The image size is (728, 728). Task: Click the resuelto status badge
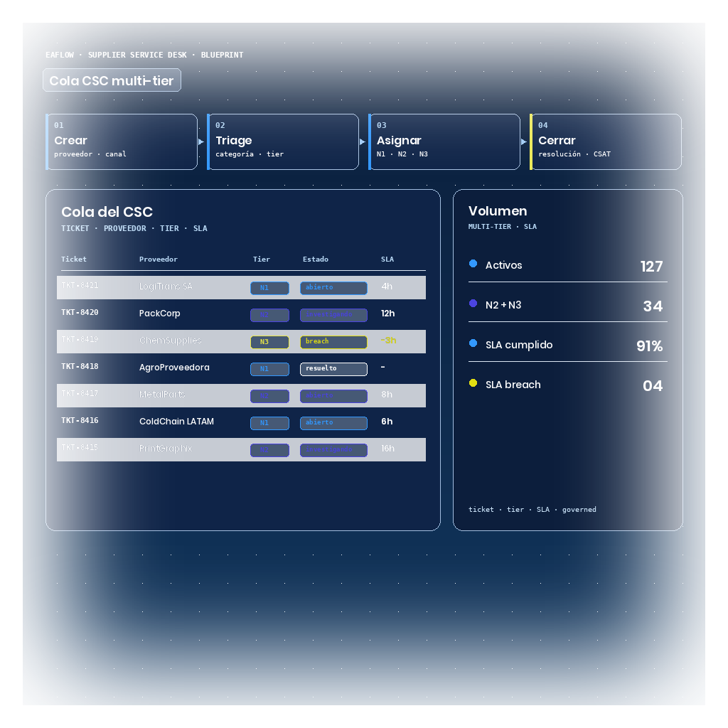point(333,369)
